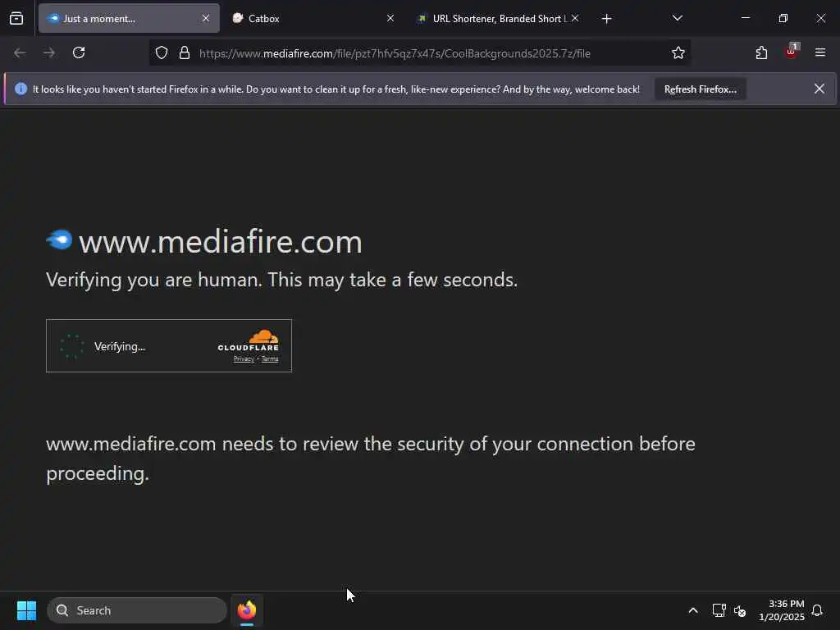View site security lock icon
The image size is (840, 630).
[185, 53]
